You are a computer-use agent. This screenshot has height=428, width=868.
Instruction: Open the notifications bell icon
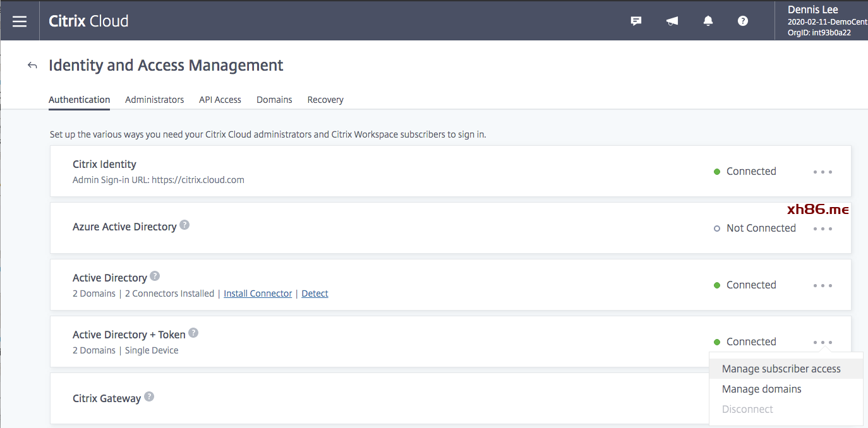(708, 21)
